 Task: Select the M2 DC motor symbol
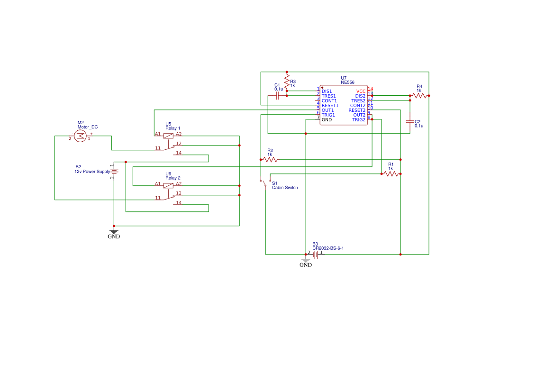[80, 136]
